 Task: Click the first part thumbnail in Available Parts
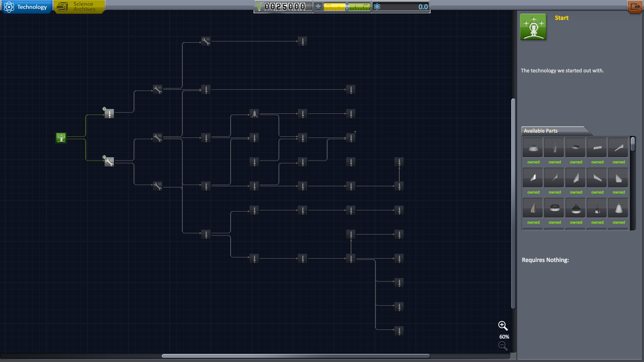tap(533, 148)
